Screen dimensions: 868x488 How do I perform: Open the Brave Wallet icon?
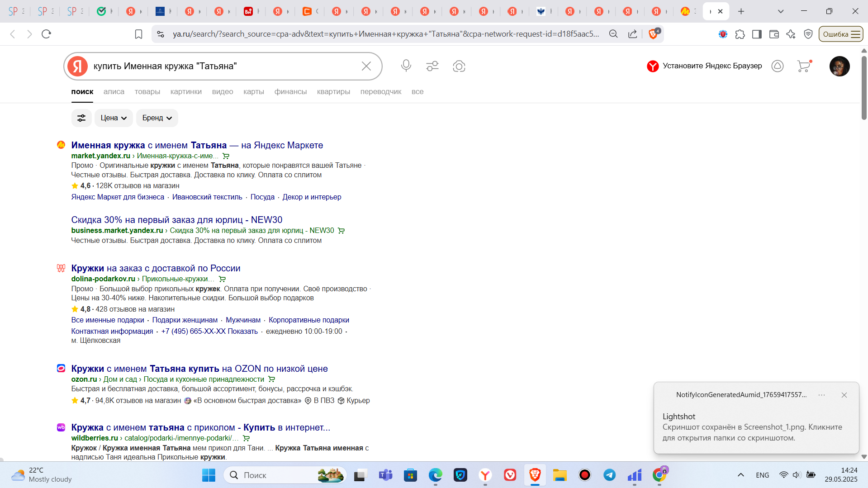774,34
